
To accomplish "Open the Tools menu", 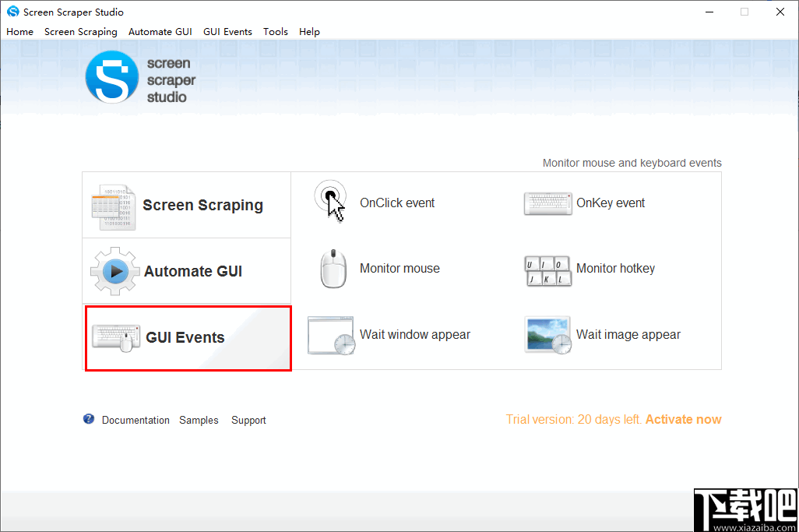I will point(275,32).
